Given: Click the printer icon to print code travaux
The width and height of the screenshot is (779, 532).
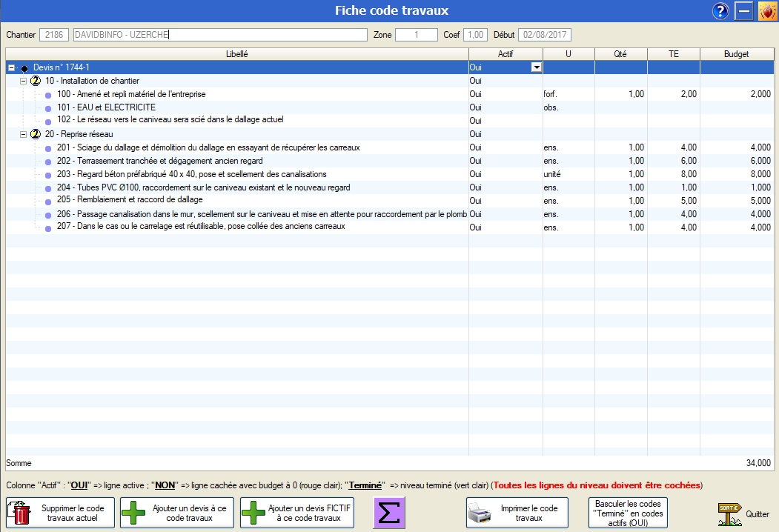Looking at the screenshot, I should [481, 513].
